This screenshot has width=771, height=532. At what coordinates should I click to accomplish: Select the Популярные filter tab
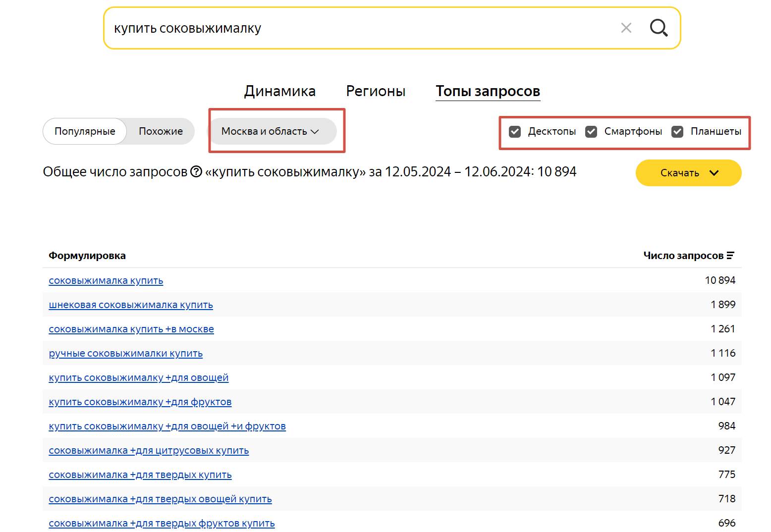(x=84, y=131)
